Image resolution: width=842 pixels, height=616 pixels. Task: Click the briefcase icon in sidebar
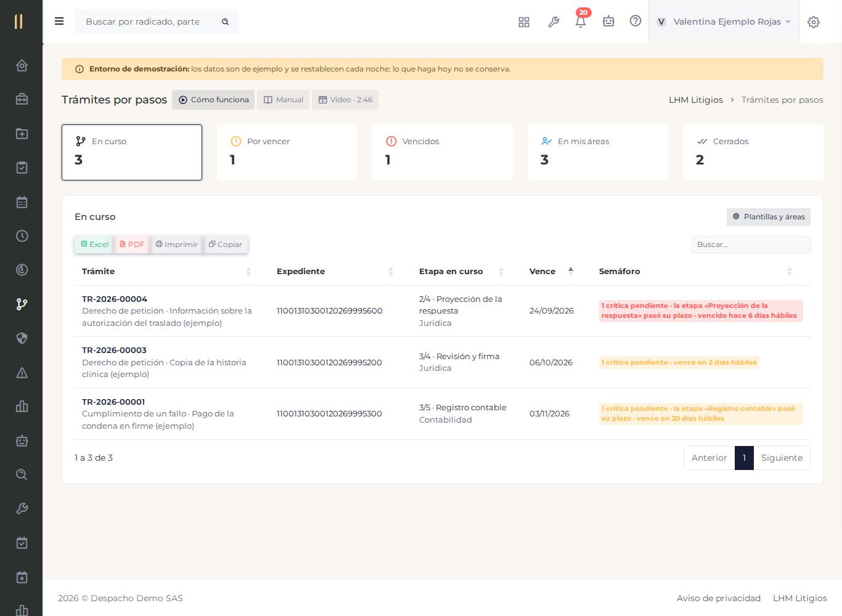(22, 99)
